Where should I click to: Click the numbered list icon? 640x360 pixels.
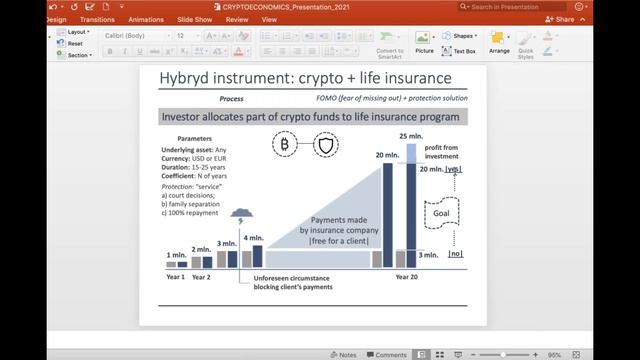pyautogui.click(x=287, y=36)
